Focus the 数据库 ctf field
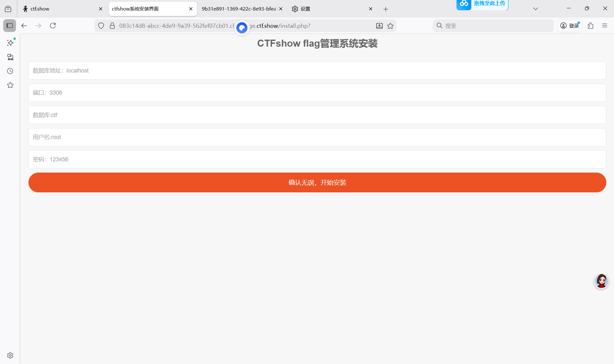Image resolution: width=614 pixels, height=364 pixels. point(317,115)
